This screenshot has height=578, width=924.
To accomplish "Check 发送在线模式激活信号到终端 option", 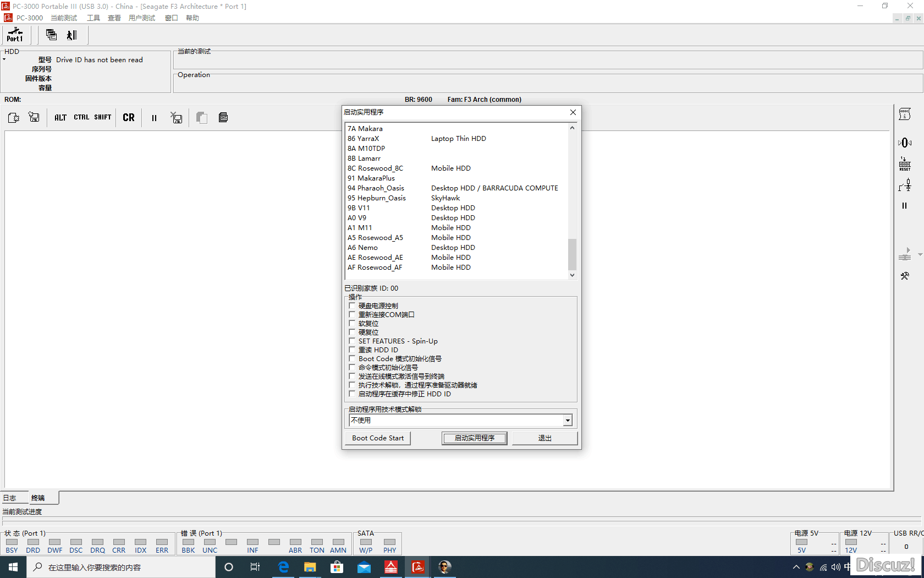I will click(x=352, y=376).
